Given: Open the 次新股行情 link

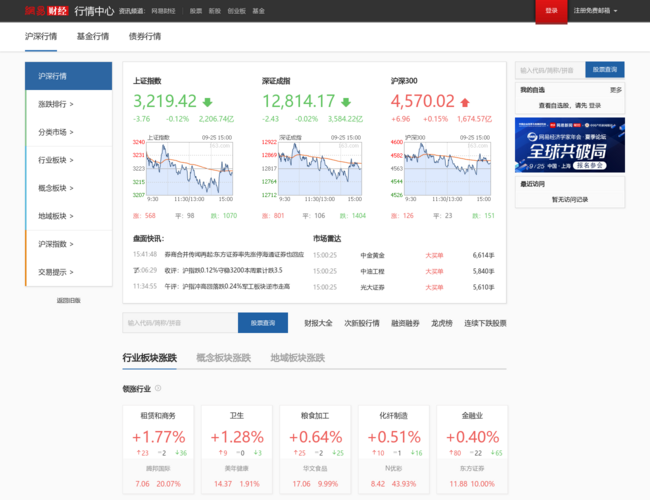Looking at the screenshot, I should tap(361, 323).
